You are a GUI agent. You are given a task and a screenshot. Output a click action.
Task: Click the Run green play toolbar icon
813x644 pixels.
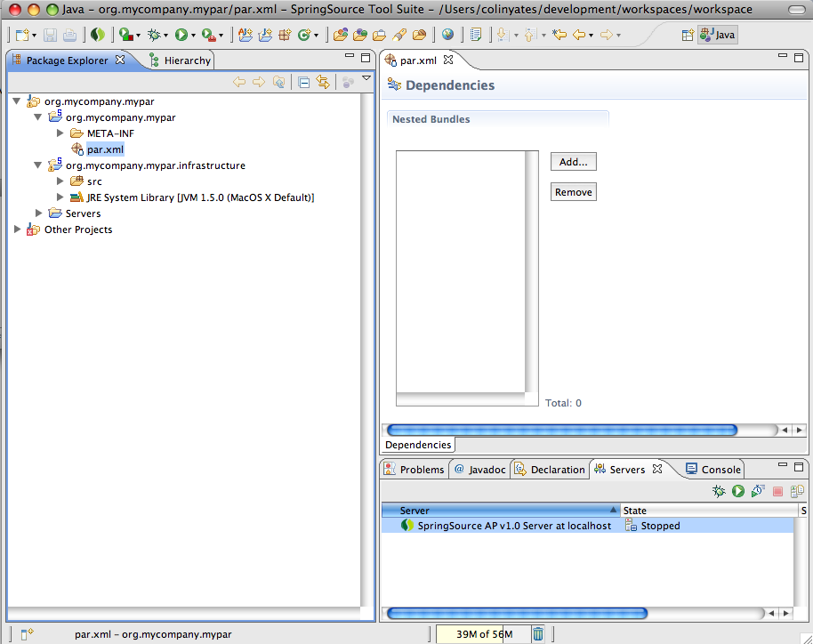click(x=181, y=35)
